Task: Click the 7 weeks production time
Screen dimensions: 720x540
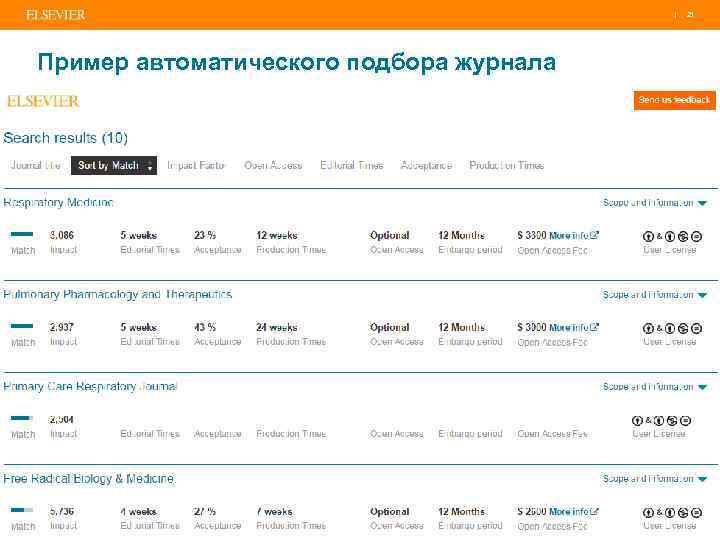Action: pos(275,512)
